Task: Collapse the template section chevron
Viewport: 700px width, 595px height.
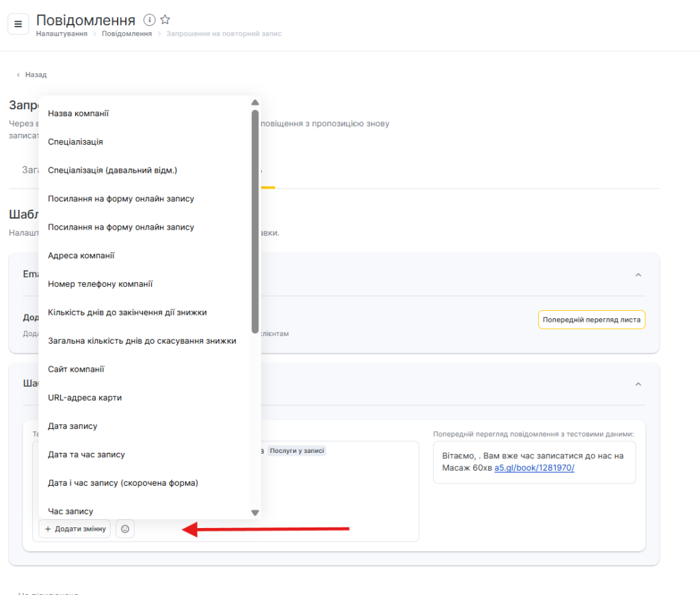Action: (638, 384)
